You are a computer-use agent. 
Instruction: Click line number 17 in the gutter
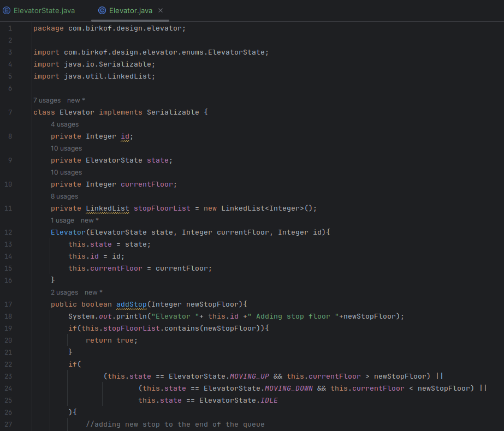pos(8,304)
